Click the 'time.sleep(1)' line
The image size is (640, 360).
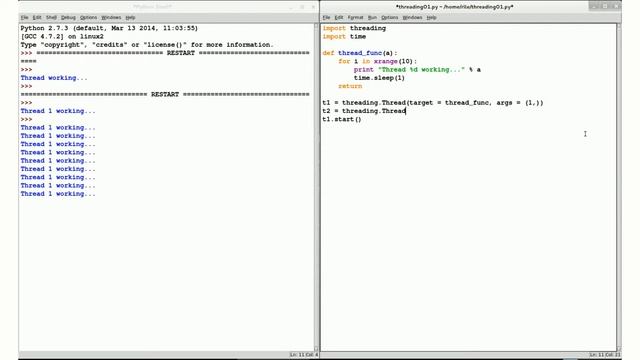[x=379, y=78]
